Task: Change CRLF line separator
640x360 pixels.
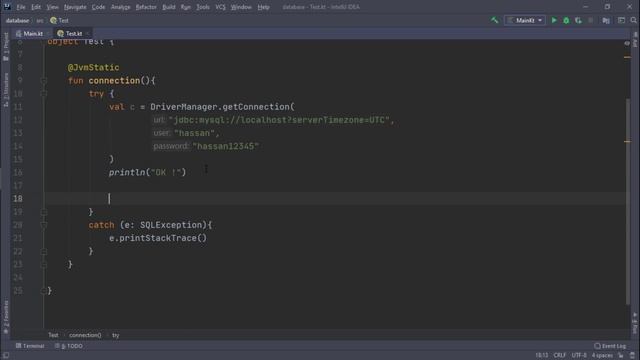Action: tap(560, 356)
